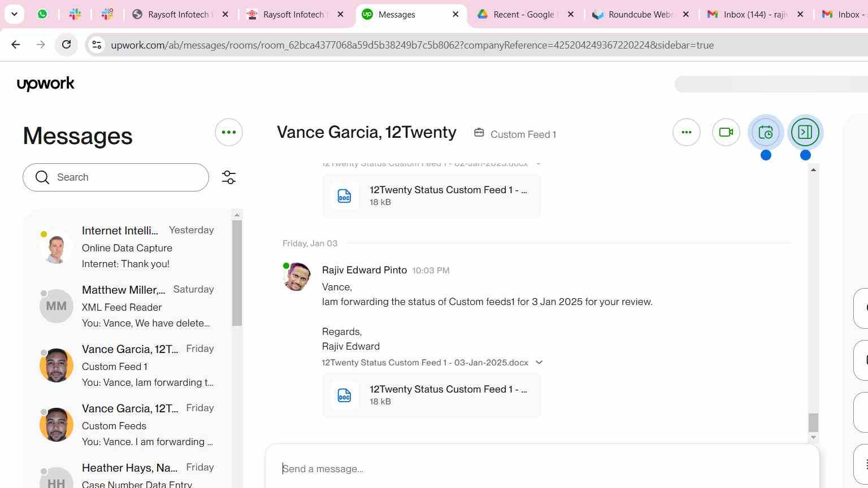Screen dimensions: 868x488
Task: View site information icon in address bar
Action: pos(97,45)
